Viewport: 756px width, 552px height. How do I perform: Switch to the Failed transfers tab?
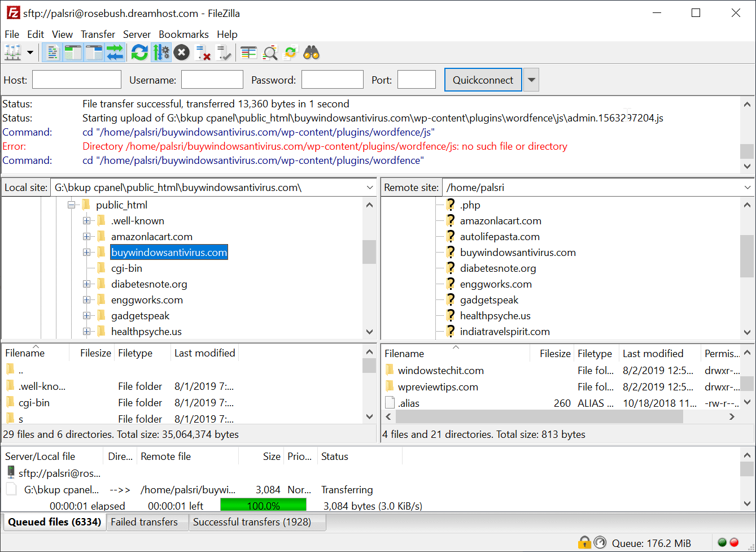(x=147, y=522)
